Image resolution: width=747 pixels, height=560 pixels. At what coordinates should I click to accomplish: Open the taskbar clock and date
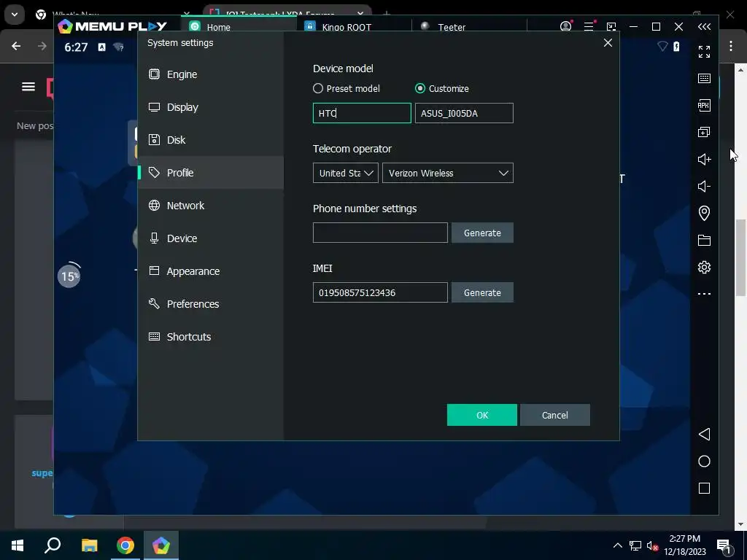click(x=685, y=545)
